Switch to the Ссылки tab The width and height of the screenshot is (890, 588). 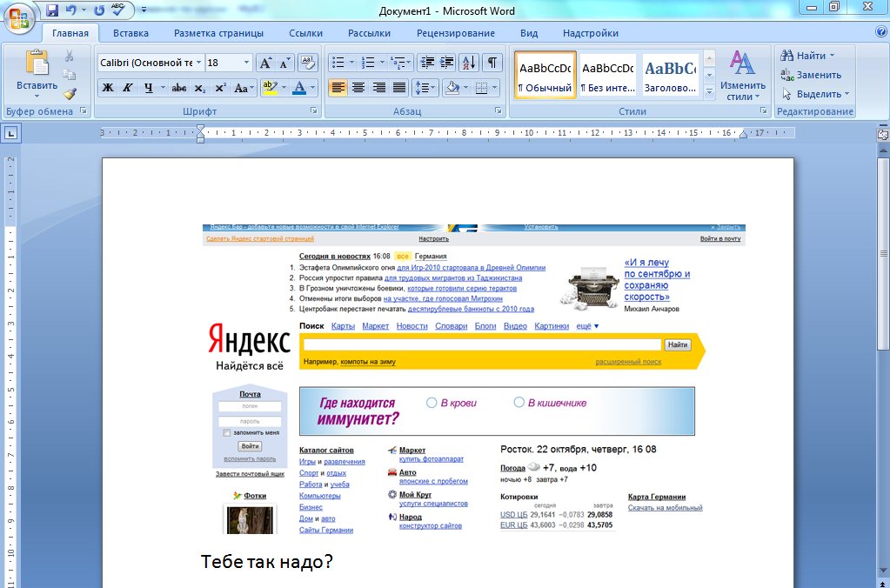[x=305, y=33]
